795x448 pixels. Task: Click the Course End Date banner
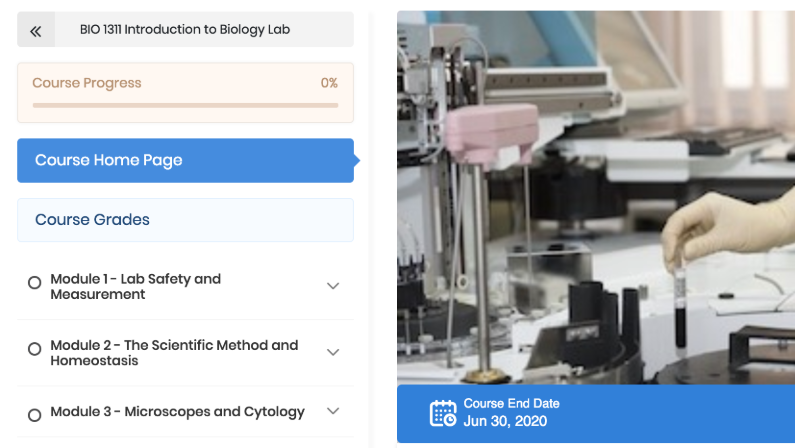click(596, 414)
